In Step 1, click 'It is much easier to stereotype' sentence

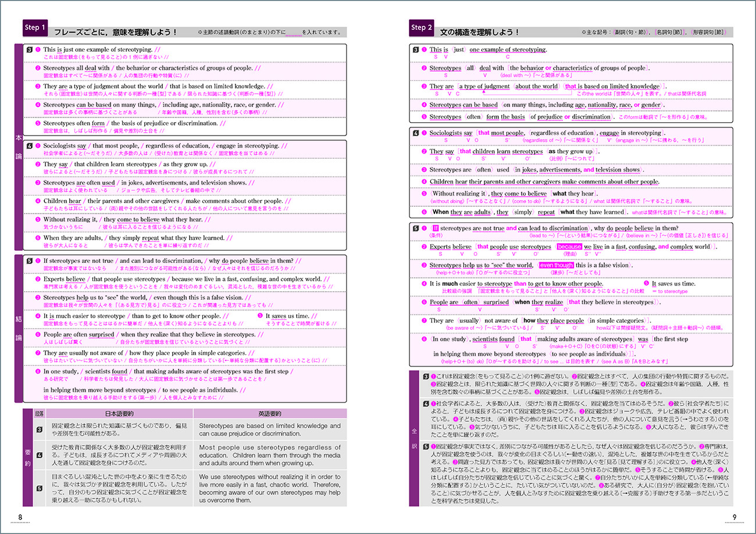[x=136, y=316]
